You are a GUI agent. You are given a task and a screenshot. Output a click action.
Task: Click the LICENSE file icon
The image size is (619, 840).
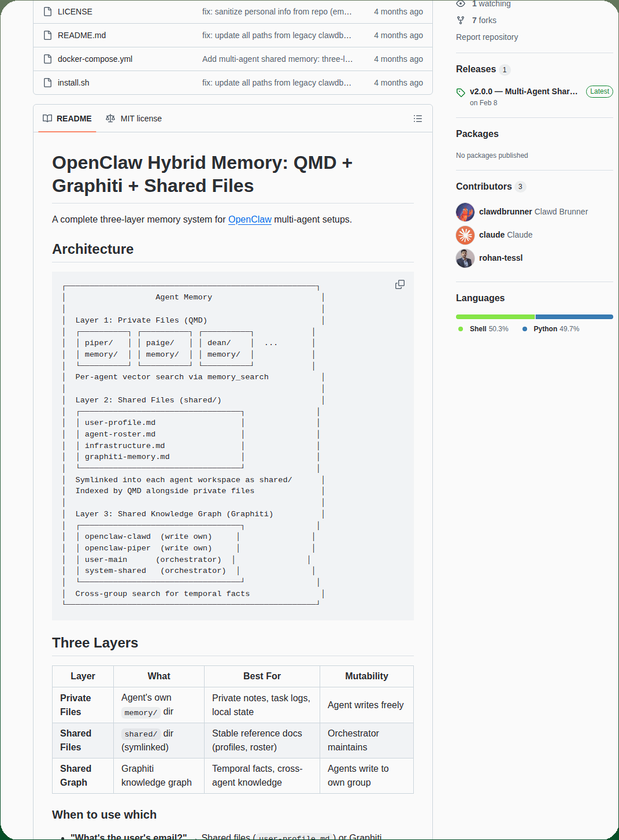pos(48,12)
